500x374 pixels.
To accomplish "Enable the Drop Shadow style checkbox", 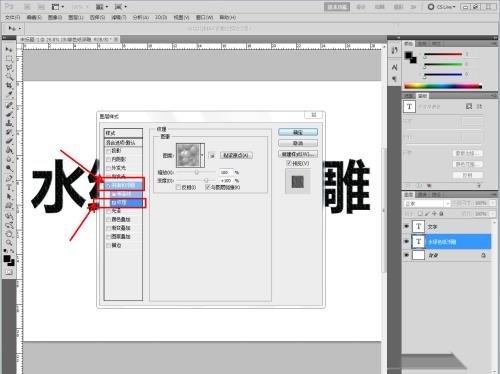I will pos(108,151).
